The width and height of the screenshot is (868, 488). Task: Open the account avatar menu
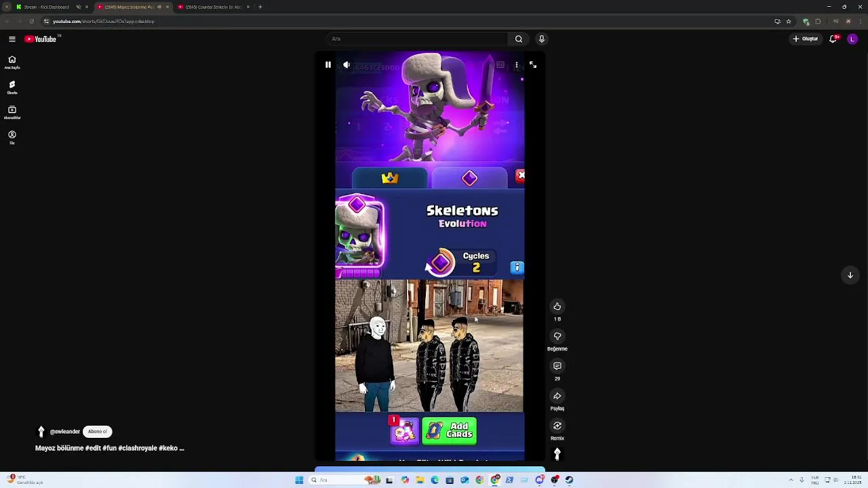tap(852, 39)
